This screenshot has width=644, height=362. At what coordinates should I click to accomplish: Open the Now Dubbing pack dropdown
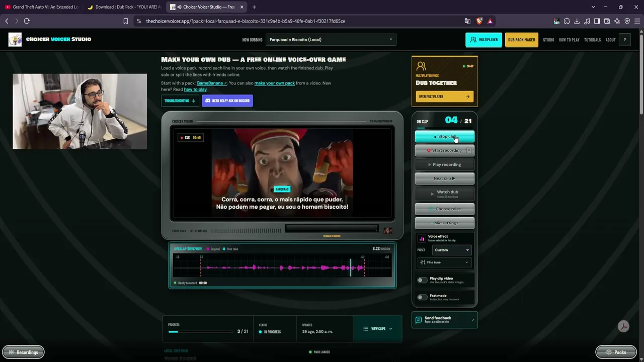(x=331, y=40)
